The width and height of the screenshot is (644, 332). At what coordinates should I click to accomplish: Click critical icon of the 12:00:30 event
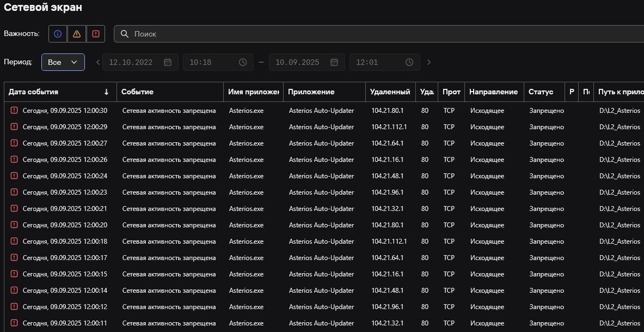pyautogui.click(x=14, y=111)
